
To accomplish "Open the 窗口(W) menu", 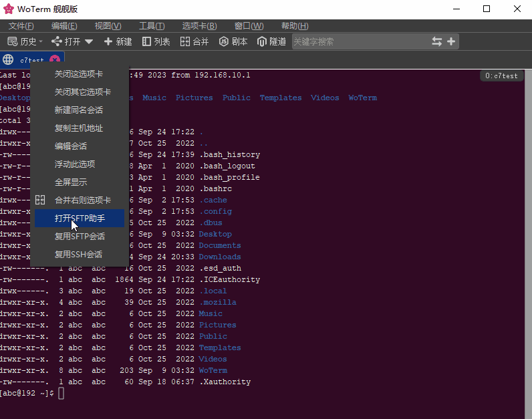I will pos(249,26).
